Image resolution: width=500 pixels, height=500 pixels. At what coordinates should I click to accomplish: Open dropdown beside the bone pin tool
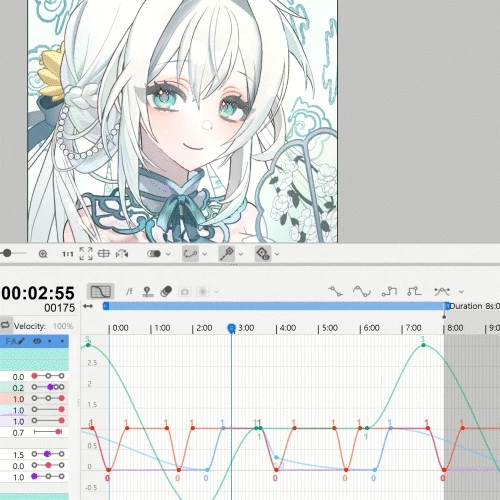(x=241, y=254)
